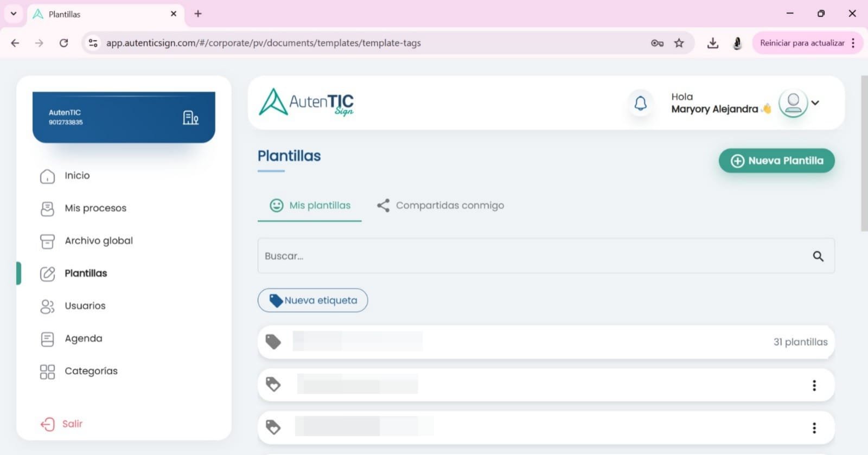Open the options menu for third tag row

coord(814,428)
